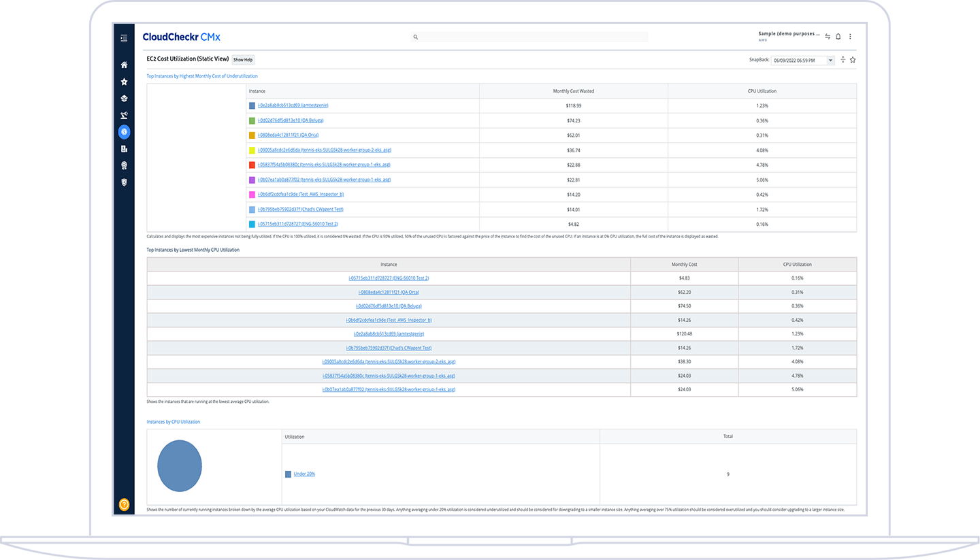Image resolution: width=980 pixels, height=560 pixels.
Task: Open iamtestgenie instance link in top table
Action: pyautogui.click(x=293, y=105)
